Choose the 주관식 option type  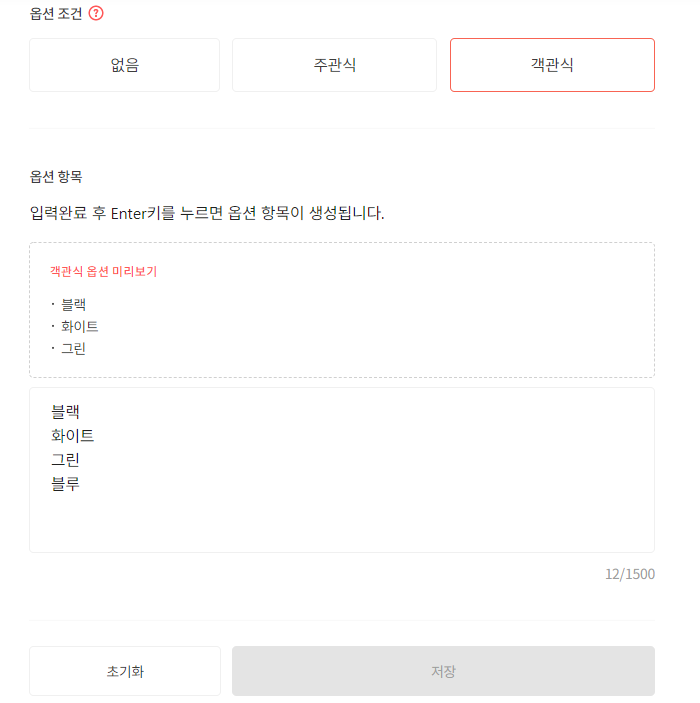(x=334, y=65)
